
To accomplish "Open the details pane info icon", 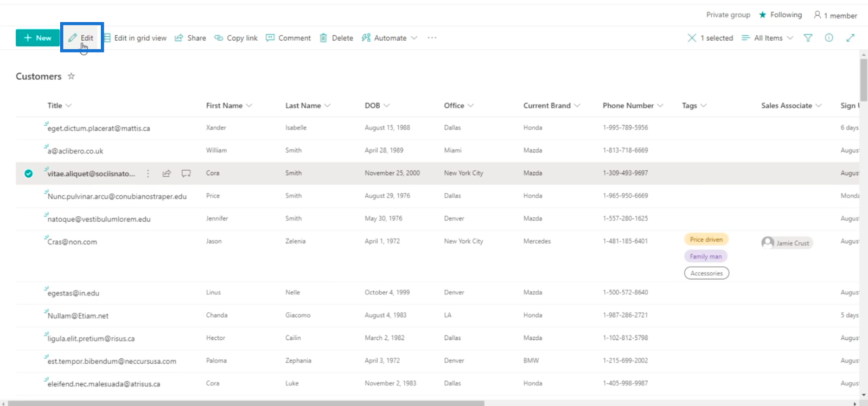I will click(x=829, y=38).
